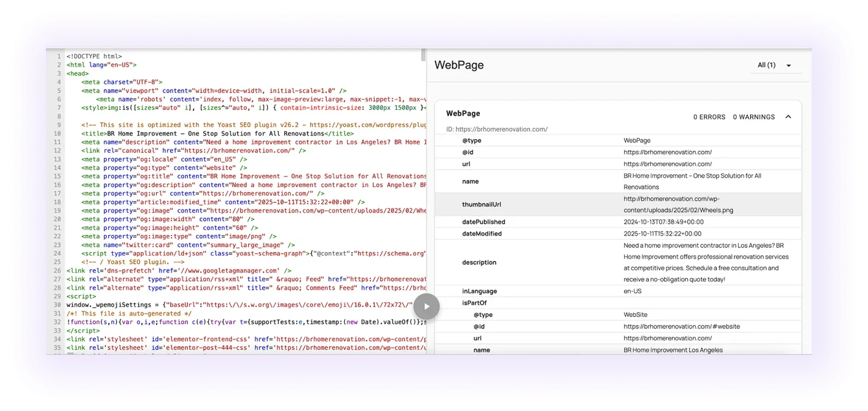Click the og:image:width meta line
This screenshot has height=411, width=868.
pyautogui.click(x=168, y=219)
